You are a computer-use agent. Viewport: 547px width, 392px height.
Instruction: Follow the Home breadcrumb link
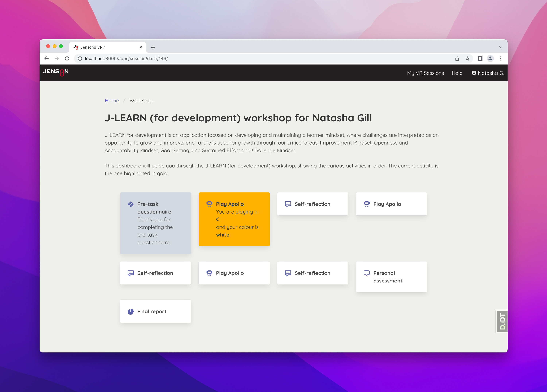(x=112, y=101)
